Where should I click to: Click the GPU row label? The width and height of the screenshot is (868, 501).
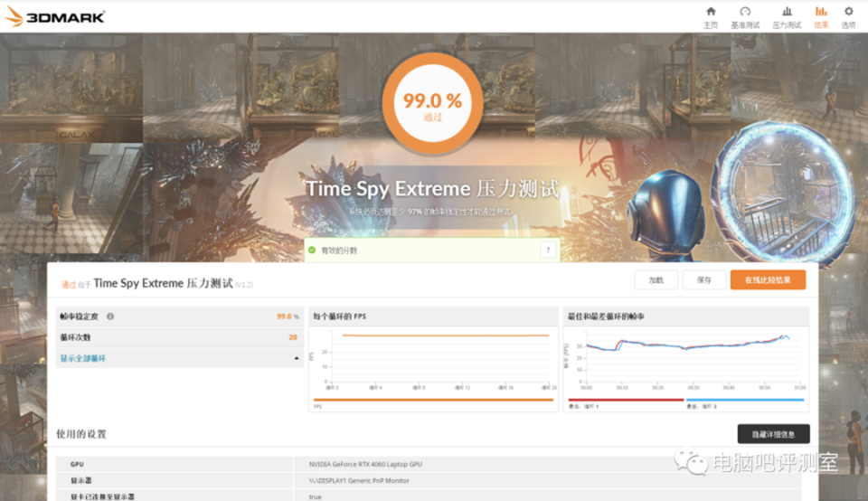pos(77,465)
